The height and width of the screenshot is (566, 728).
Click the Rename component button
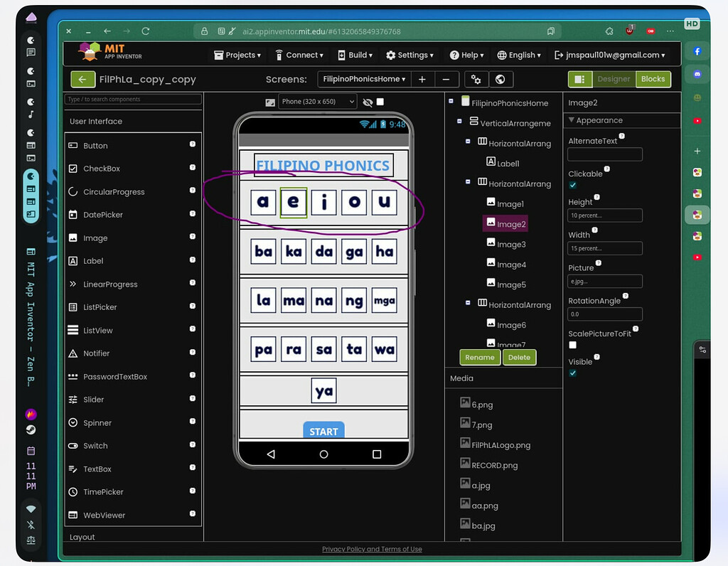tap(480, 358)
